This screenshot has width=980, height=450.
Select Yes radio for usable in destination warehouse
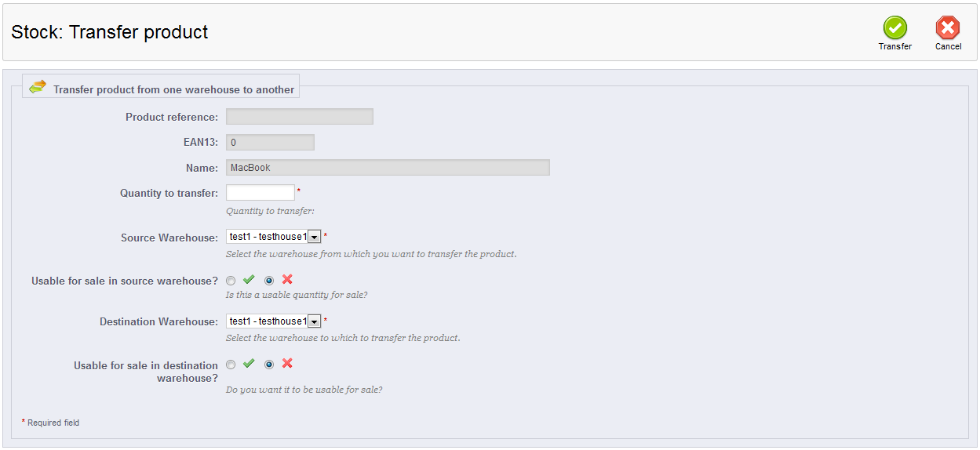(231, 364)
